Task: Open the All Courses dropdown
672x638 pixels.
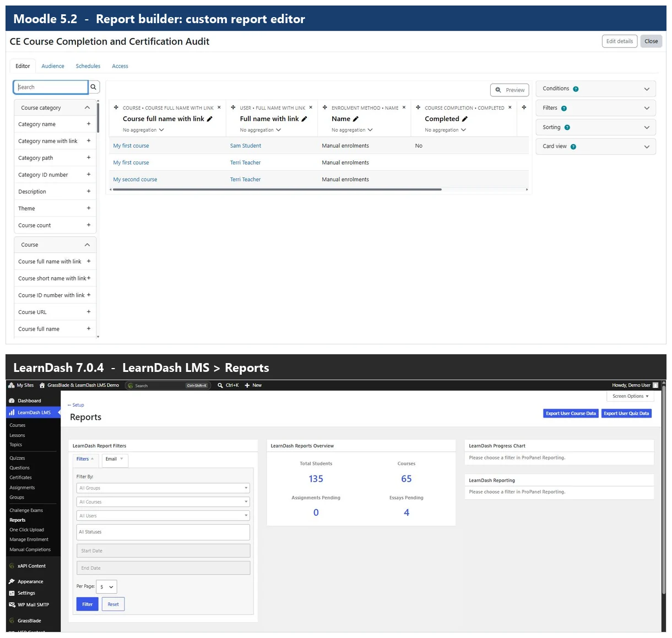Action: pos(163,502)
